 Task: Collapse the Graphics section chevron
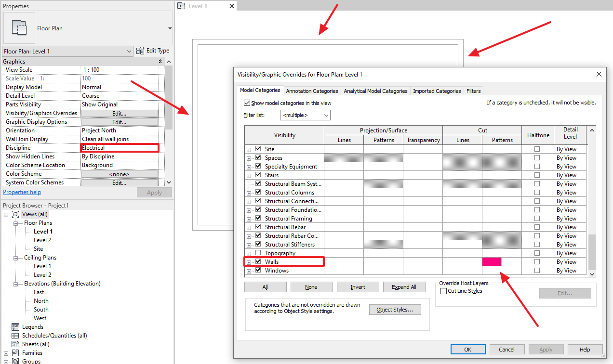click(160, 62)
